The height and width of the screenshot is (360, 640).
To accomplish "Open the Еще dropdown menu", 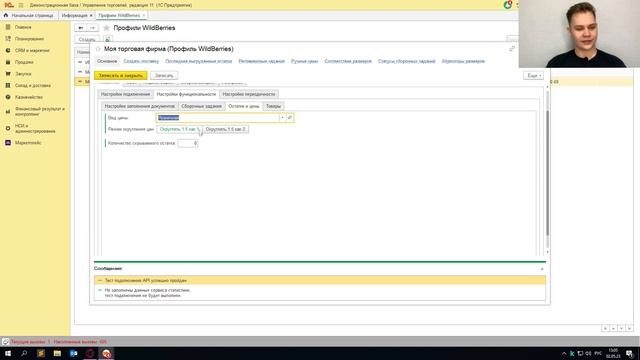I will tap(533, 76).
